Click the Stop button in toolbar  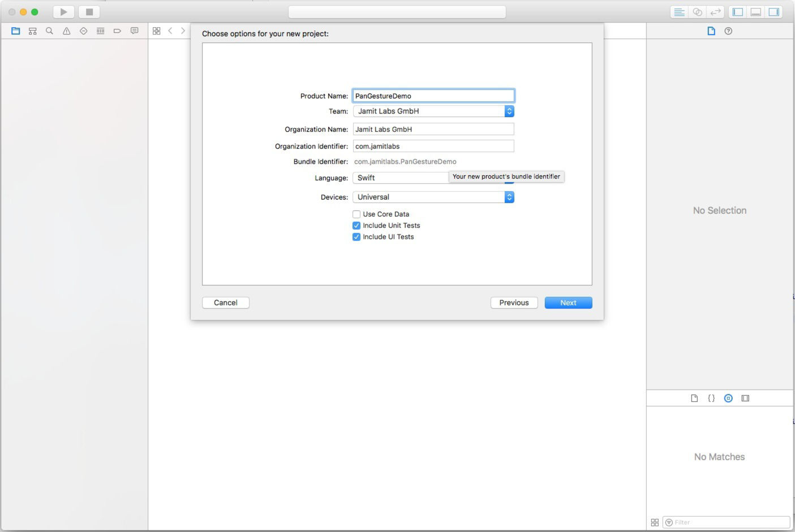click(89, 12)
